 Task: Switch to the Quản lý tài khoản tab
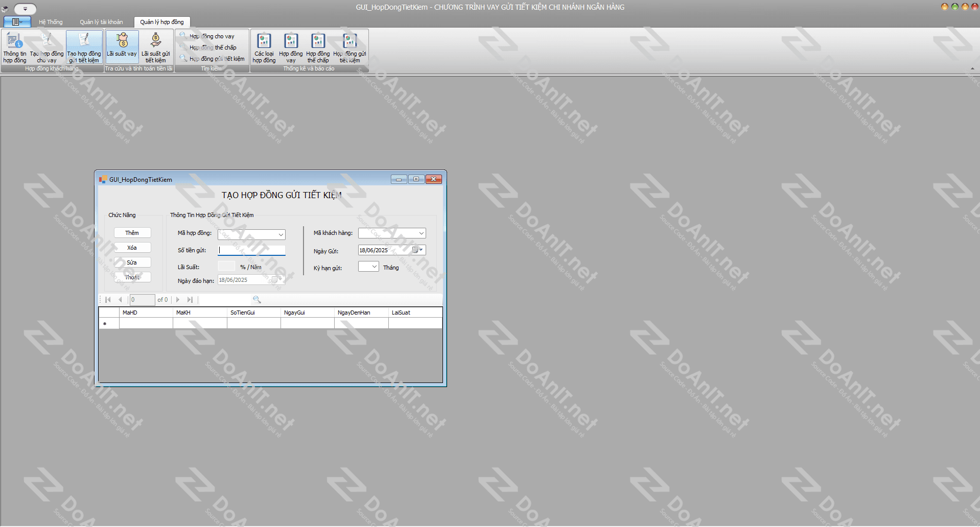click(101, 22)
